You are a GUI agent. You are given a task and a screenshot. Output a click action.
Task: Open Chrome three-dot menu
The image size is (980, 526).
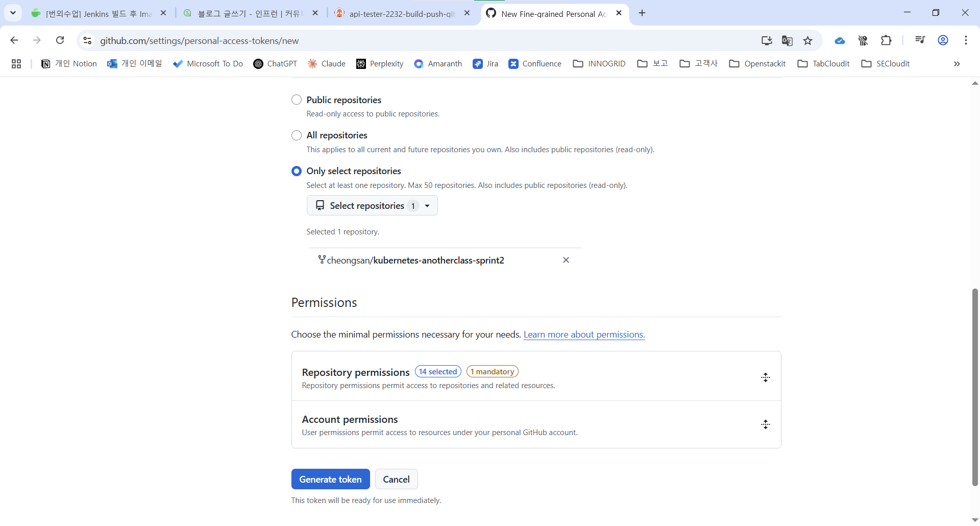(x=966, y=40)
